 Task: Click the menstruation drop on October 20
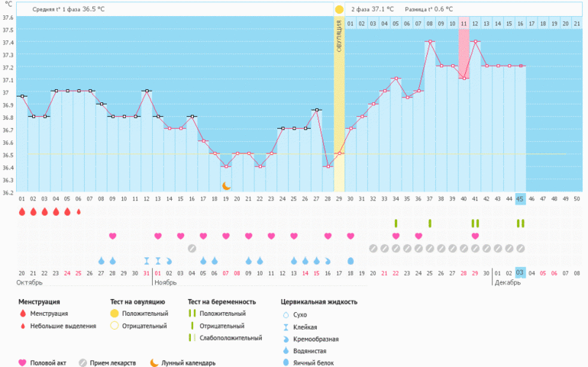tap(22, 211)
